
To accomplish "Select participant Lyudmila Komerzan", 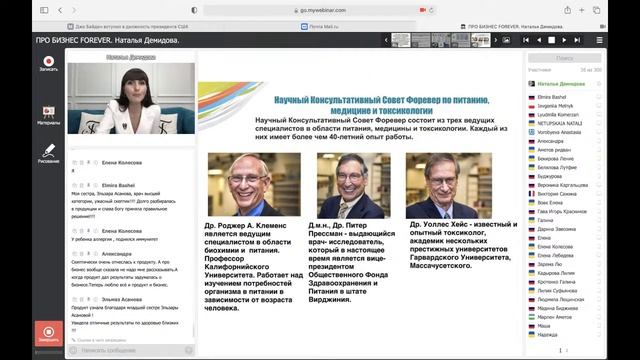I will (558, 115).
